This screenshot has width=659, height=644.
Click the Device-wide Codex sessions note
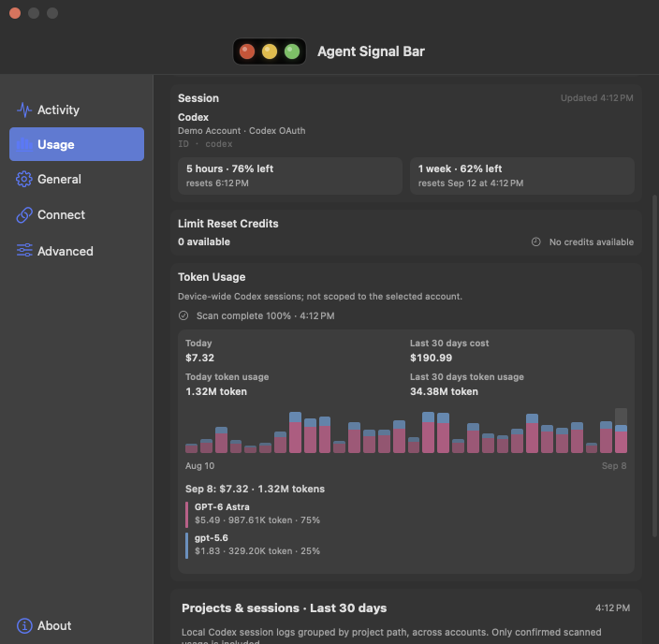click(x=320, y=297)
